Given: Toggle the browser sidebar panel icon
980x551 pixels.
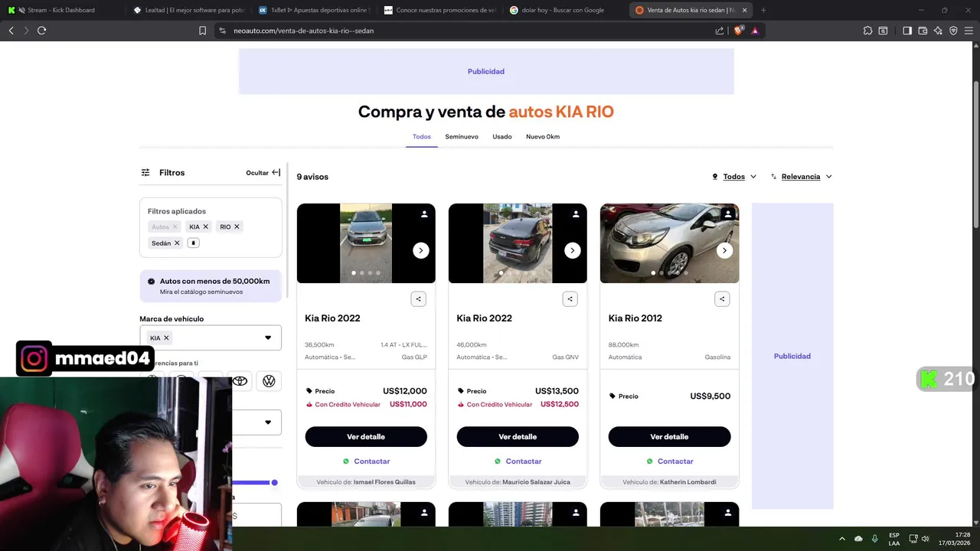Looking at the screenshot, I should tap(907, 31).
